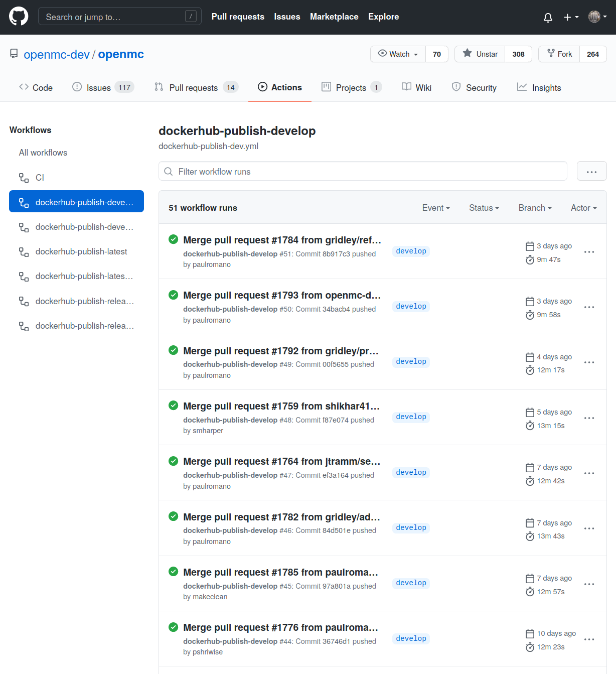
Task: Open the notifications bell
Action: [x=548, y=17]
